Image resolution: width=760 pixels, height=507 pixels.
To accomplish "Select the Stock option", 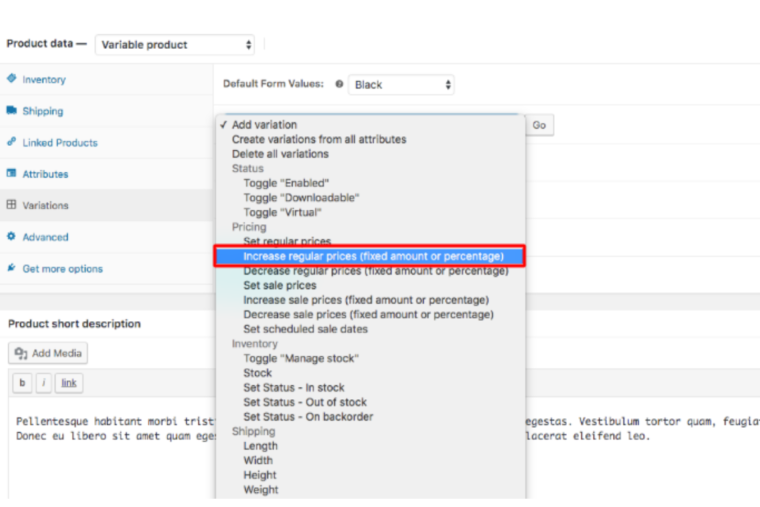I will point(370,373).
